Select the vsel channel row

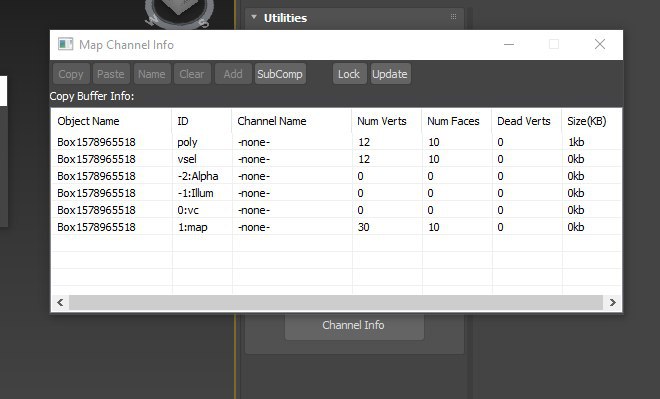point(336,159)
